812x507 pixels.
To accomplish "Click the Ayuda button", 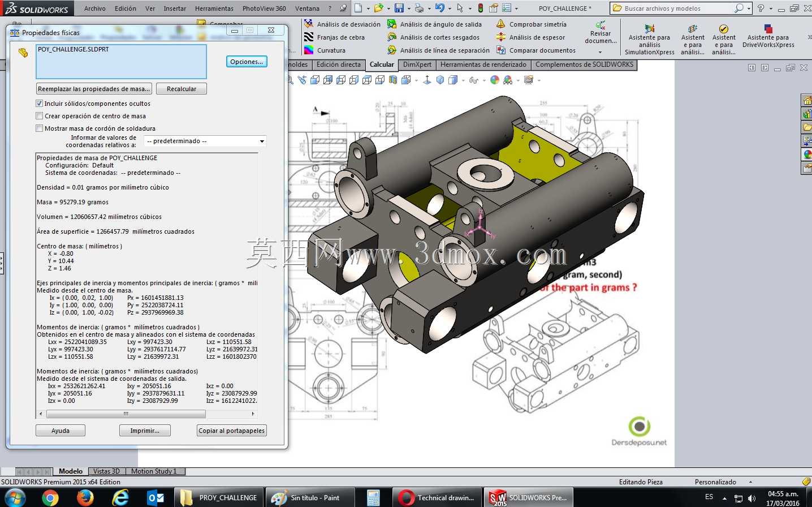I will pos(61,431).
